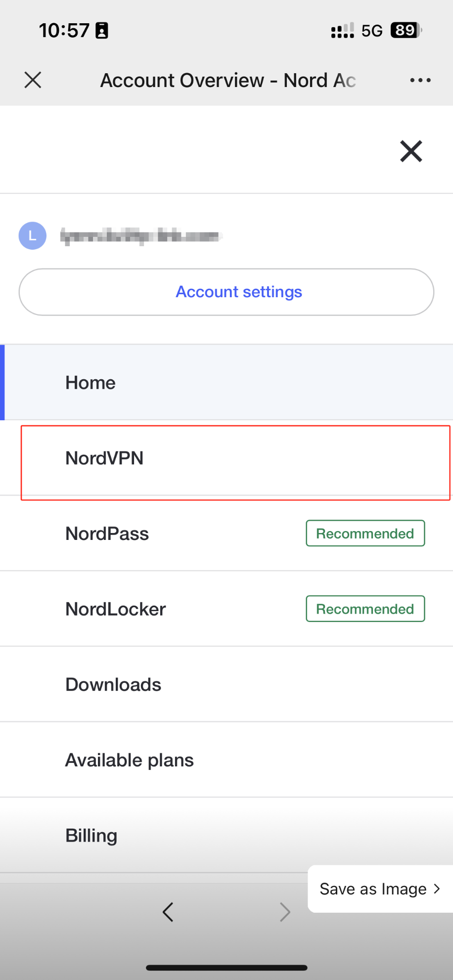The width and height of the screenshot is (453, 980).
Task: Go back with the browser back arrow
Action: [168, 912]
